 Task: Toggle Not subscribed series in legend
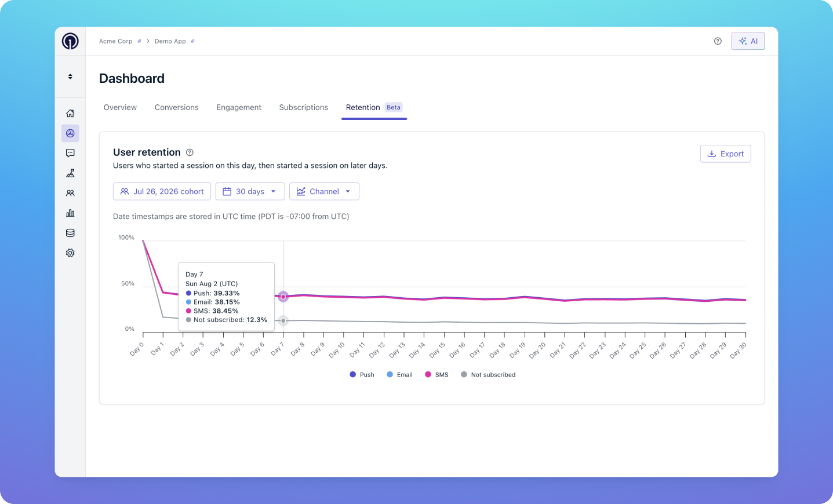pos(488,375)
